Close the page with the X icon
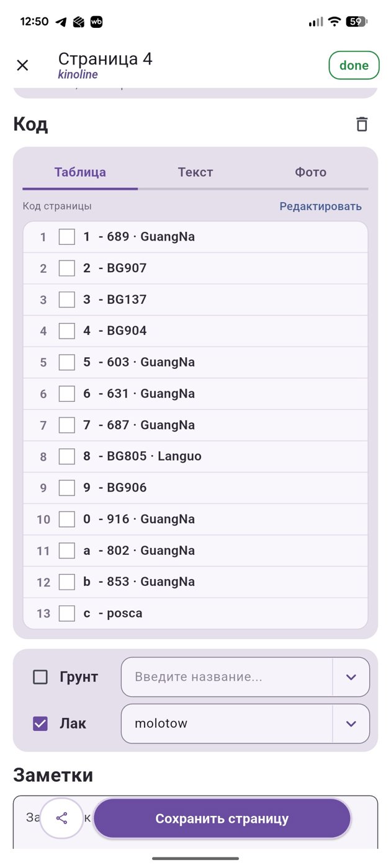 point(22,66)
